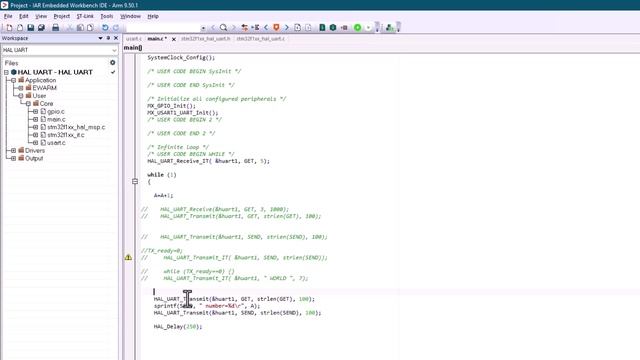This screenshot has width=640, height=360.
Task: Toggle bookmark with orange bookmark icon
Action: point(276,28)
